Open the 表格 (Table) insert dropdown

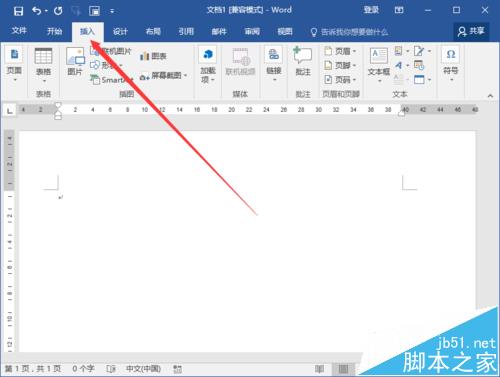(x=43, y=65)
